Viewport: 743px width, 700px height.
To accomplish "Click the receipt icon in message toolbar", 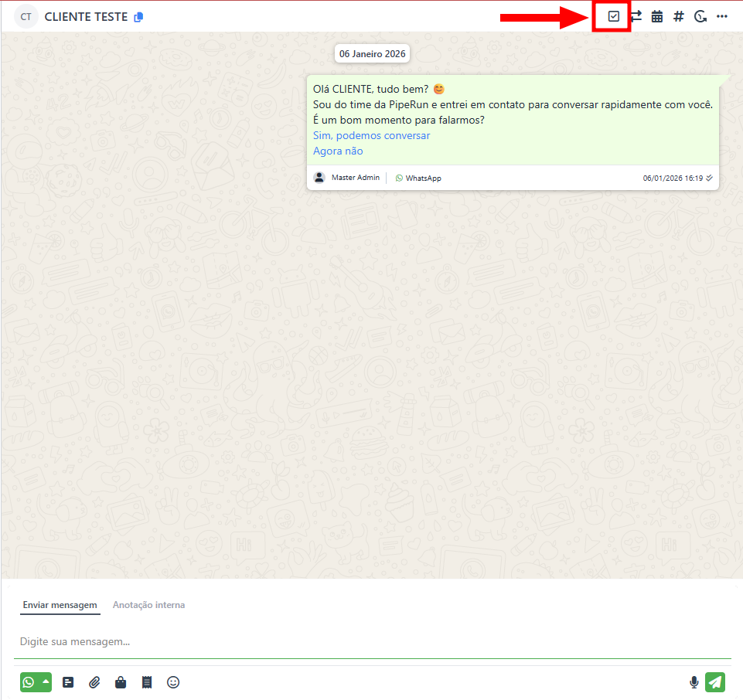I will pos(147,682).
